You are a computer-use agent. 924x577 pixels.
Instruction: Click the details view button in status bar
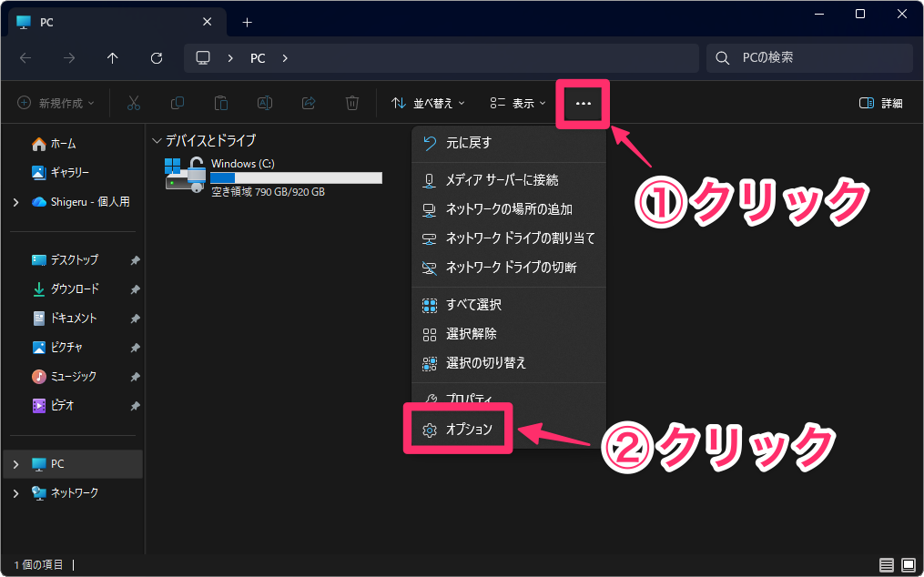(887, 564)
